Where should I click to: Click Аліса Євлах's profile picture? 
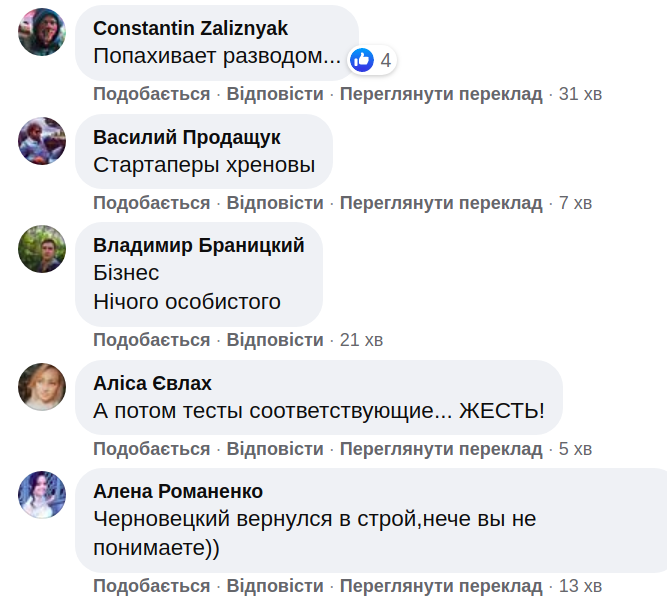[42, 386]
